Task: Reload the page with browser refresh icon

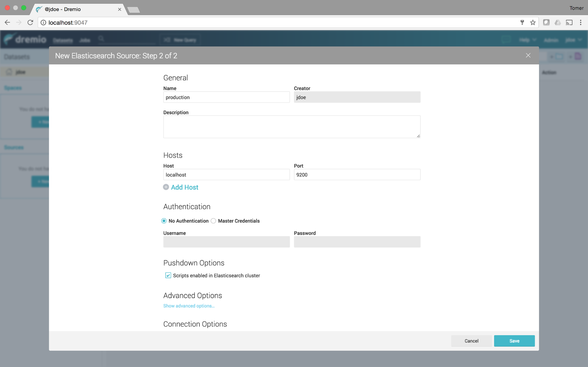Action: [30, 23]
